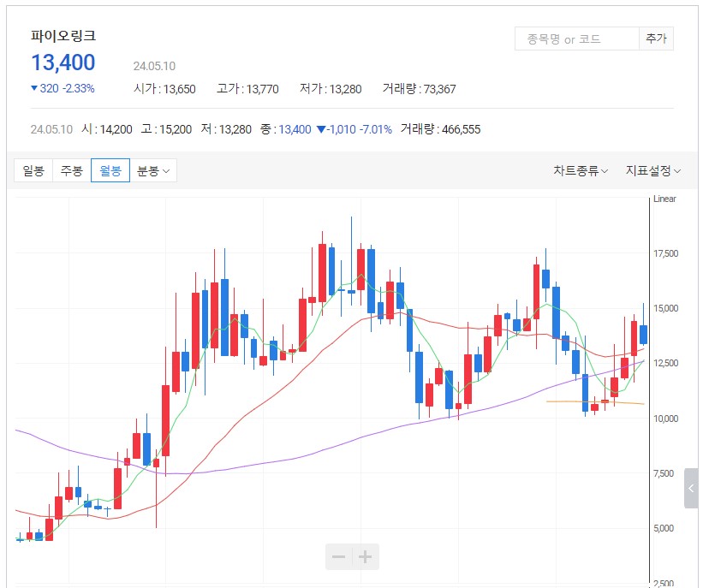
Task: Open the 차트종류 chart type dropdown
Action: [x=580, y=170]
